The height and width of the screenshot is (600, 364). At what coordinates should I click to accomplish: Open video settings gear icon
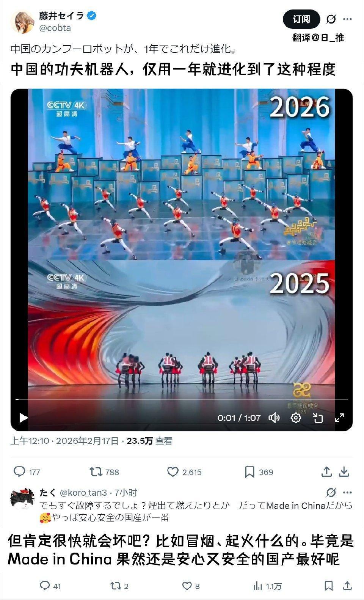[x=296, y=418]
